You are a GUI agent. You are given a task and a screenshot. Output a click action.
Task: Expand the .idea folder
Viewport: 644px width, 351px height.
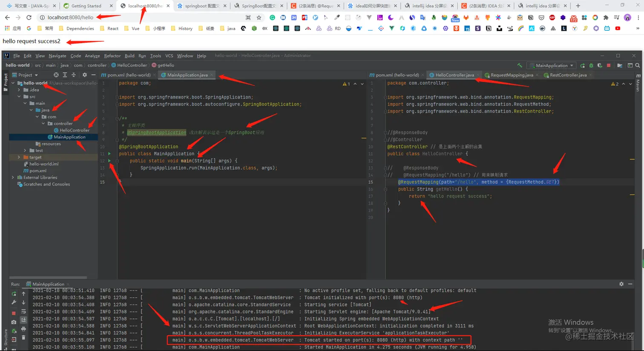tap(19, 90)
